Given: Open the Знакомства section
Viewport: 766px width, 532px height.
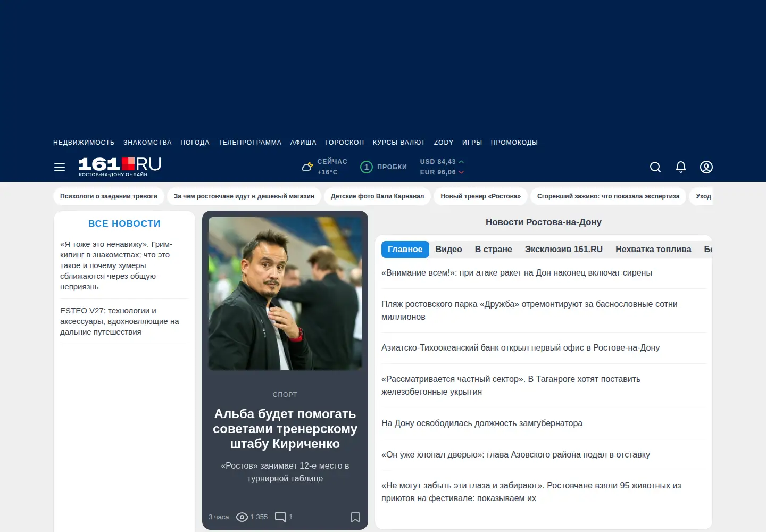Looking at the screenshot, I should pos(147,143).
